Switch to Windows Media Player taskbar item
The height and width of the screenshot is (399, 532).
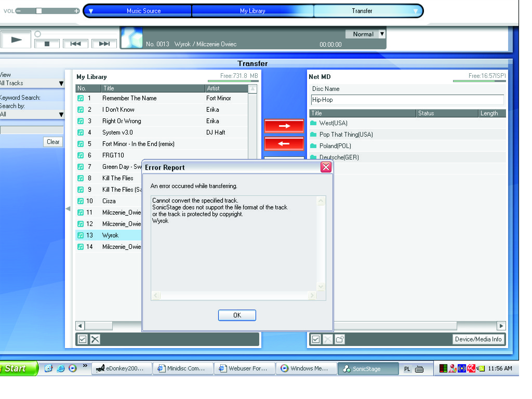pyautogui.click(x=307, y=368)
